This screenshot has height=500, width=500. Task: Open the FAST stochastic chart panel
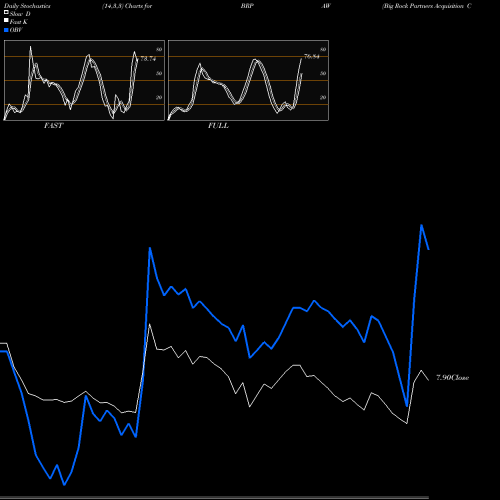pos(84,80)
